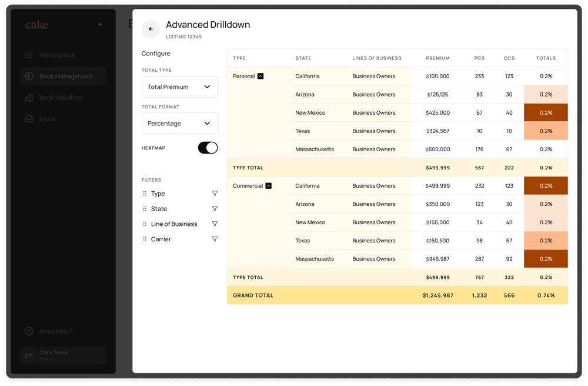This screenshot has height=386, width=588.
Task: Open the Type filter funnel icon
Action: [x=215, y=193]
